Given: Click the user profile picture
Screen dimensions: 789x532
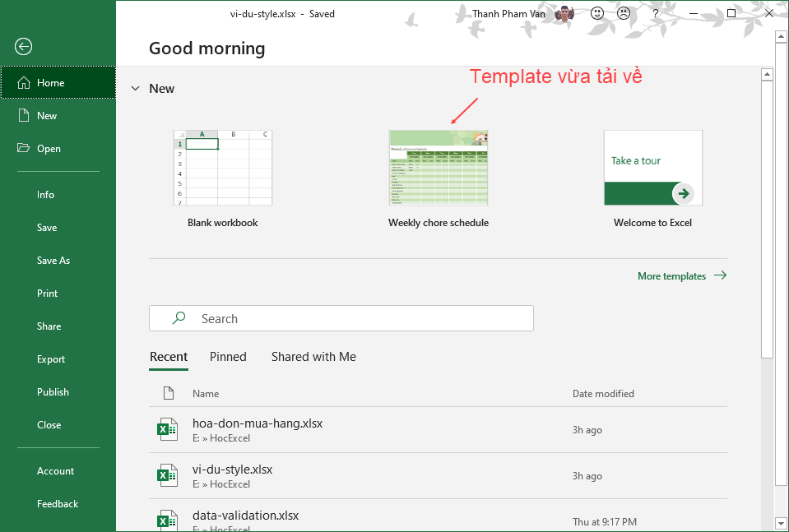Looking at the screenshot, I should pyautogui.click(x=564, y=14).
